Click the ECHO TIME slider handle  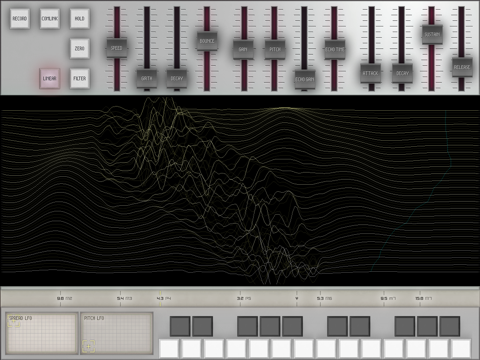tap(335, 49)
